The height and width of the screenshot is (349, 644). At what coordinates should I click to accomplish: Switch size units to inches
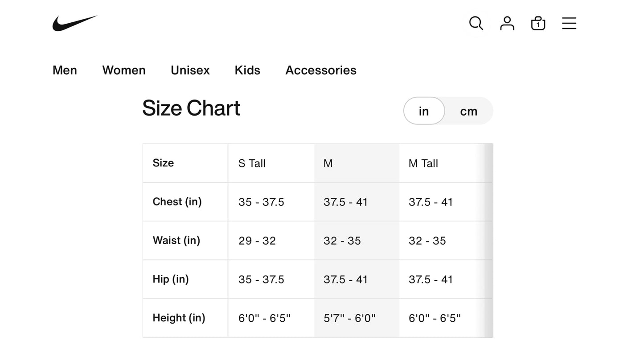click(x=424, y=111)
